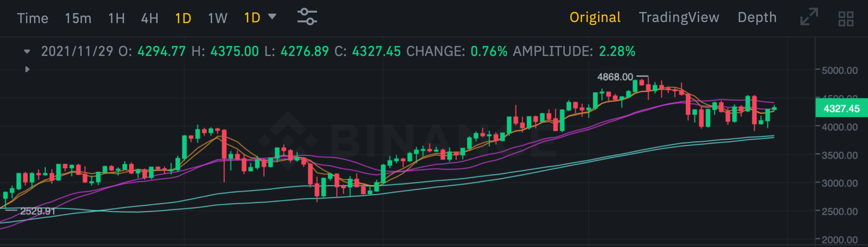The width and height of the screenshot is (868, 247).
Task: Open the Depth chart view
Action: tap(757, 17)
